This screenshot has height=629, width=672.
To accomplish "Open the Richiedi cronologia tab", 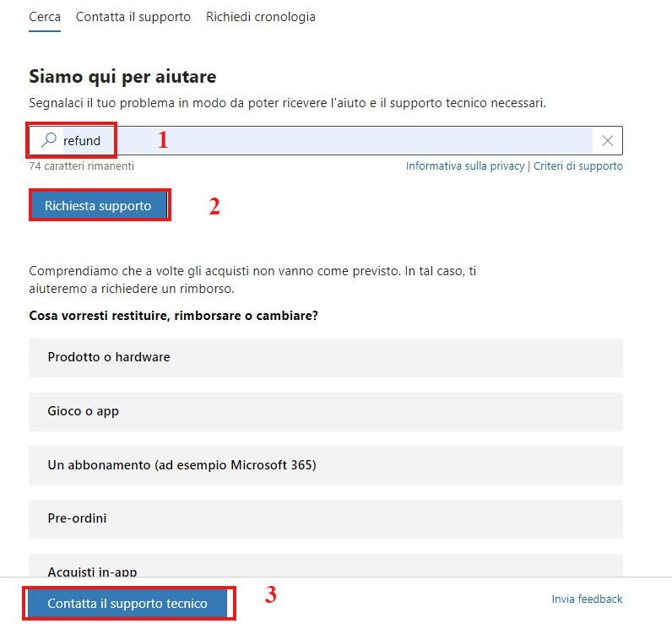I will (x=261, y=17).
